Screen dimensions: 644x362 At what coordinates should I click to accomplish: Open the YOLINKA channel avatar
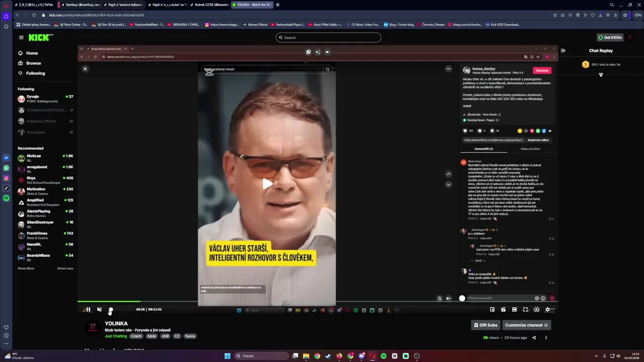coord(93,328)
